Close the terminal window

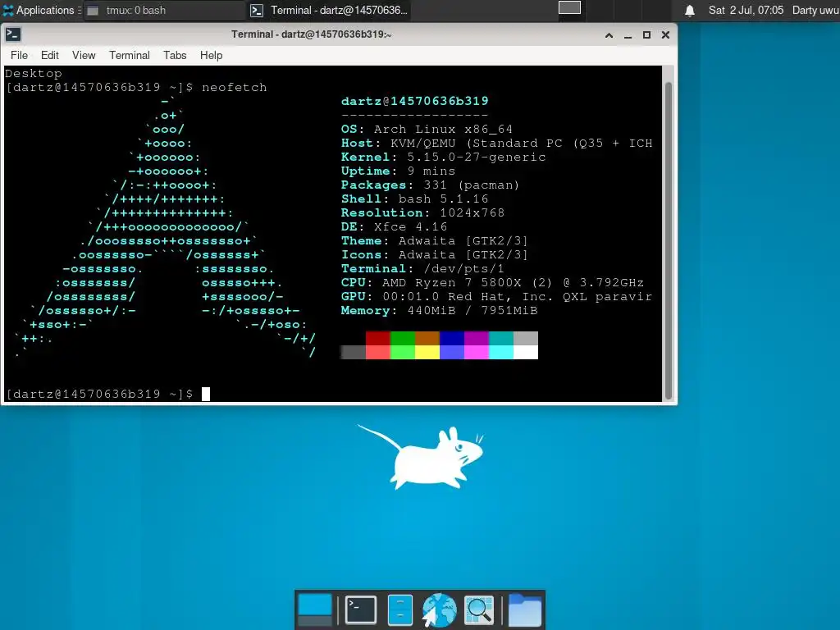[x=665, y=35]
